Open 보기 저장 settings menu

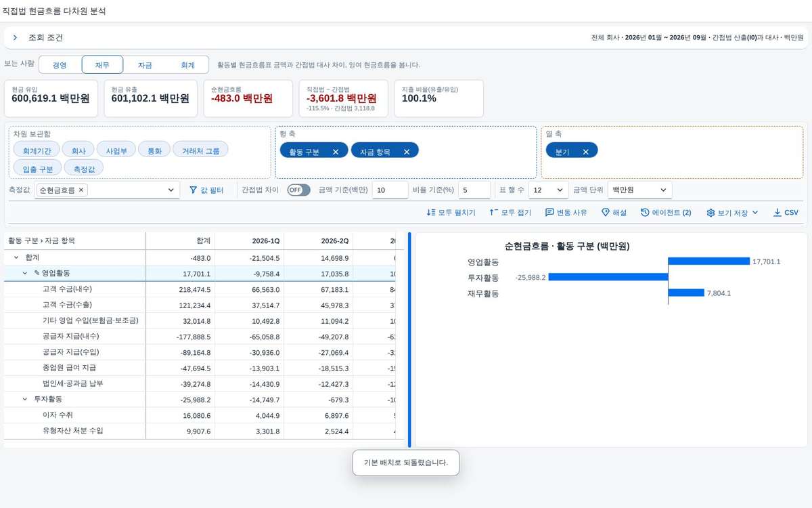click(x=732, y=213)
